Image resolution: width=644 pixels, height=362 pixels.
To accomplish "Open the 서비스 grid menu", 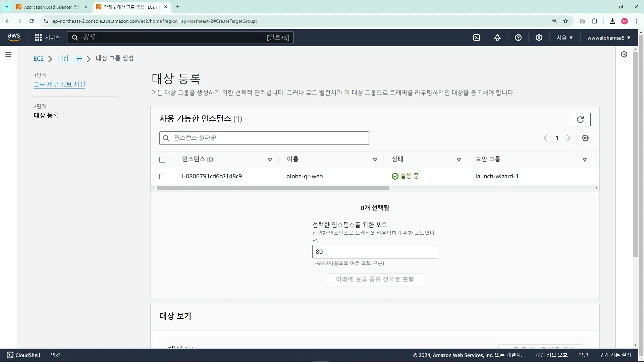I will [x=47, y=38].
